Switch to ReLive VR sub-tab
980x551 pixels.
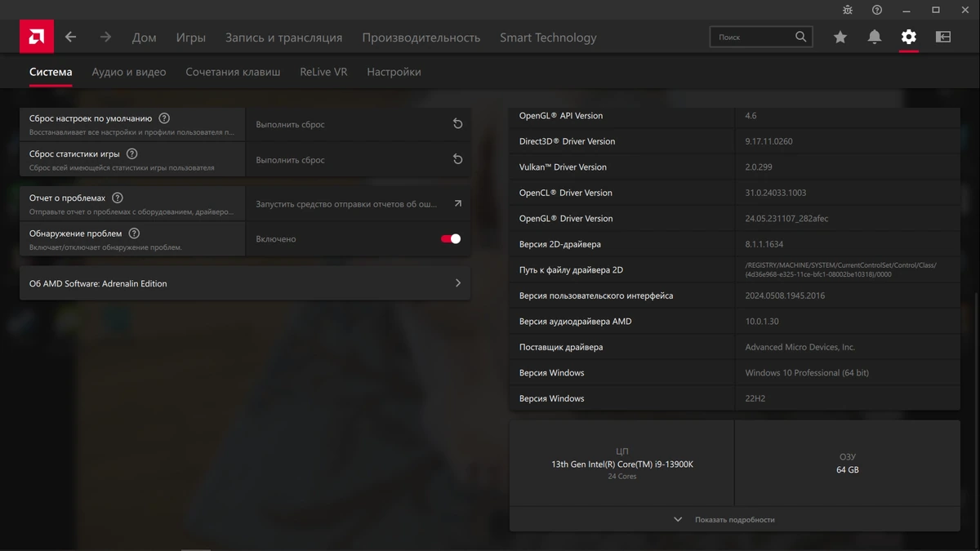tap(323, 72)
